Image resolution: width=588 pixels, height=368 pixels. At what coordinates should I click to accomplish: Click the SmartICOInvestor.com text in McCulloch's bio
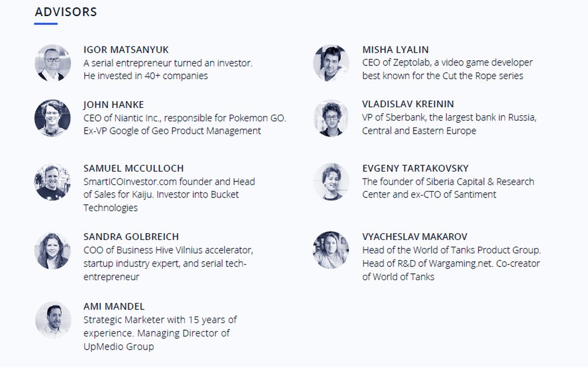(x=130, y=182)
